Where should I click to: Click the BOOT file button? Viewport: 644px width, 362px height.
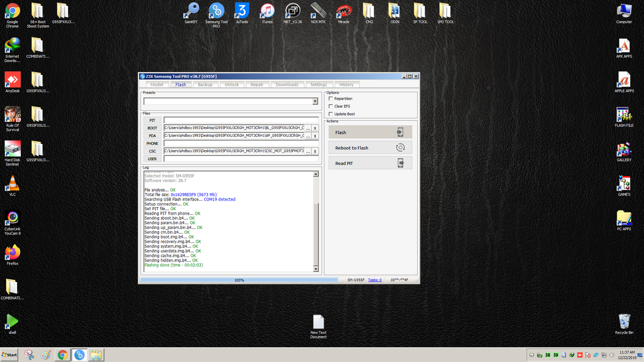[x=152, y=128]
